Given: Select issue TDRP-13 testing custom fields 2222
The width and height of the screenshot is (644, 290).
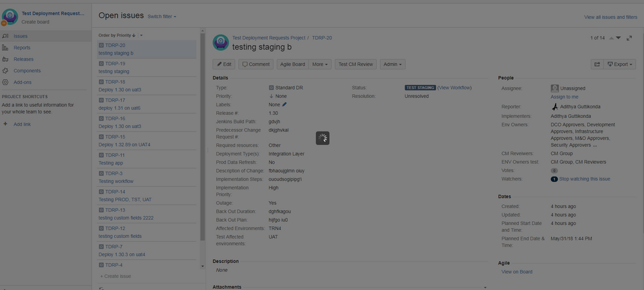Looking at the screenshot, I should pyautogui.click(x=146, y=214).
